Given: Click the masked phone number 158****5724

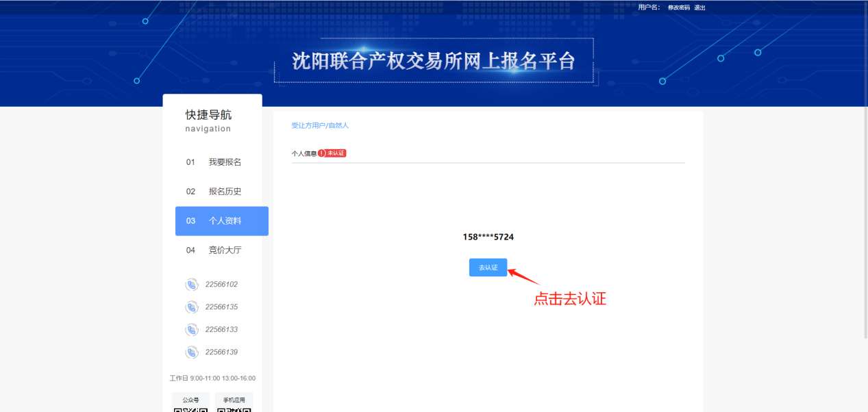Looking at the screenshot, I should 488,237.
